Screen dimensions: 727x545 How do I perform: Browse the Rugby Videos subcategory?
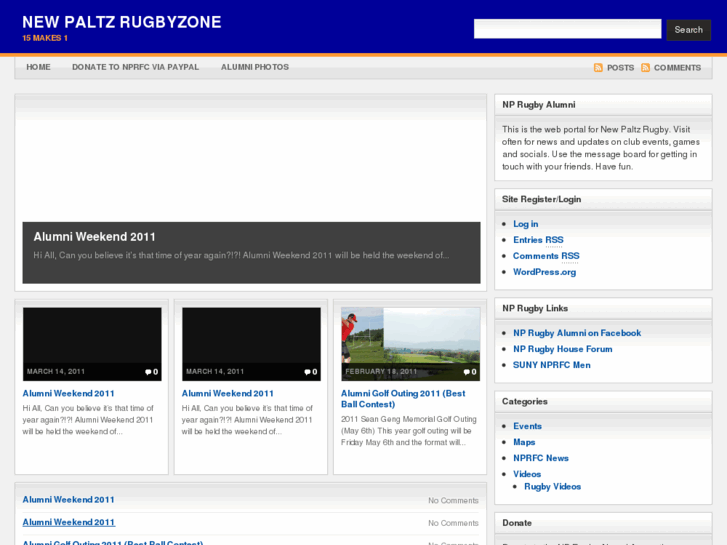pyautogui.click(x=552, y=487)
